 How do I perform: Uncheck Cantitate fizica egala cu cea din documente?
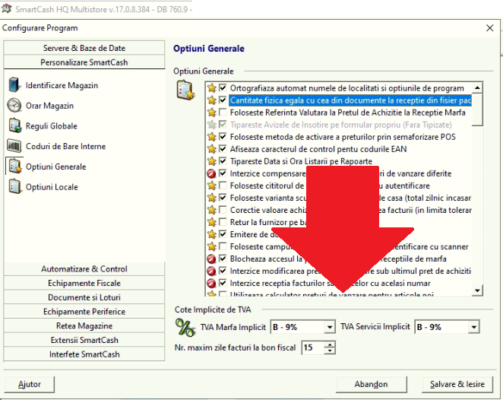tap(223, 100)
